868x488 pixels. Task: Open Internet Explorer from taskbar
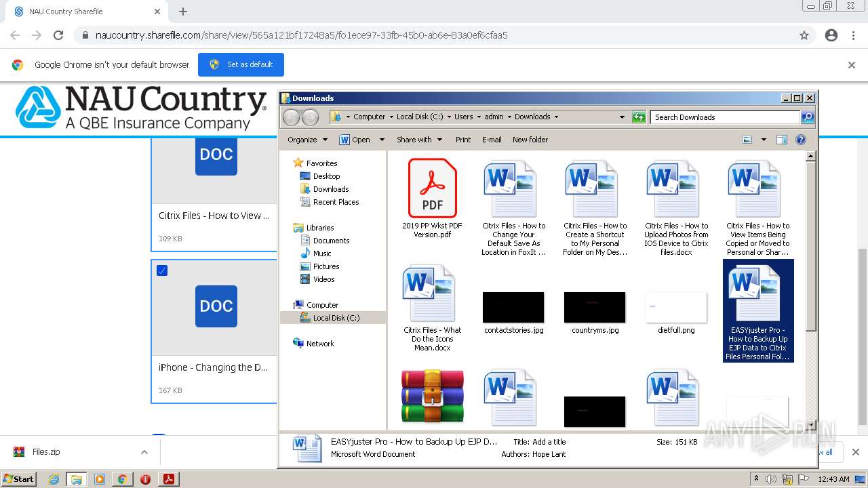(54, 479)
